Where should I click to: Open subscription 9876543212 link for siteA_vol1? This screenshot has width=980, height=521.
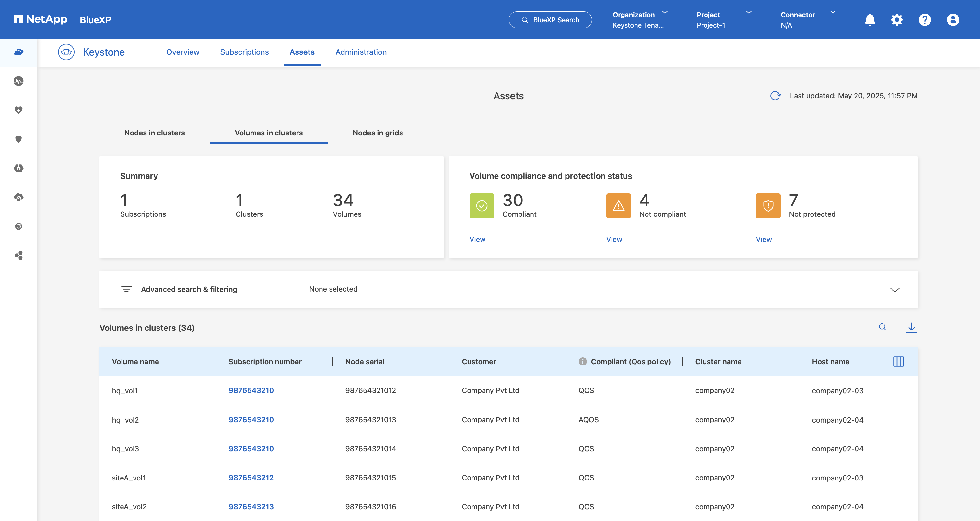tap(251, 478)
